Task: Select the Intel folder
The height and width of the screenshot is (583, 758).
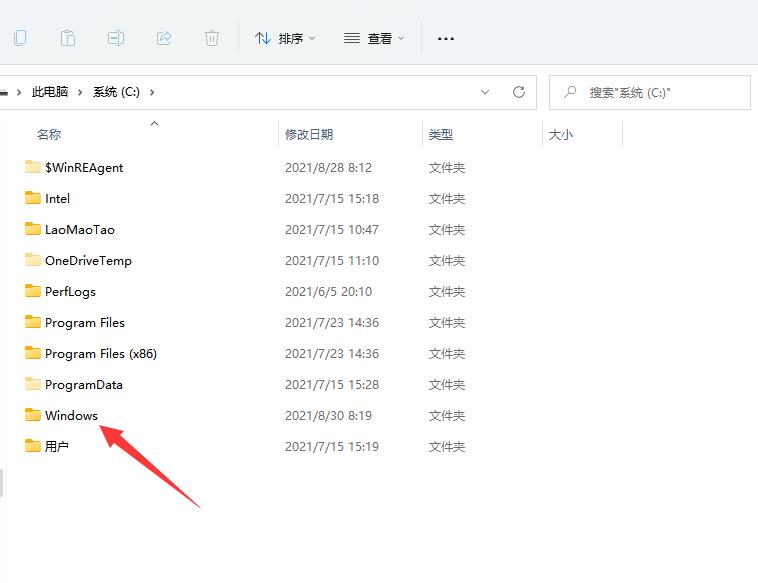Action: coord(58,199)
